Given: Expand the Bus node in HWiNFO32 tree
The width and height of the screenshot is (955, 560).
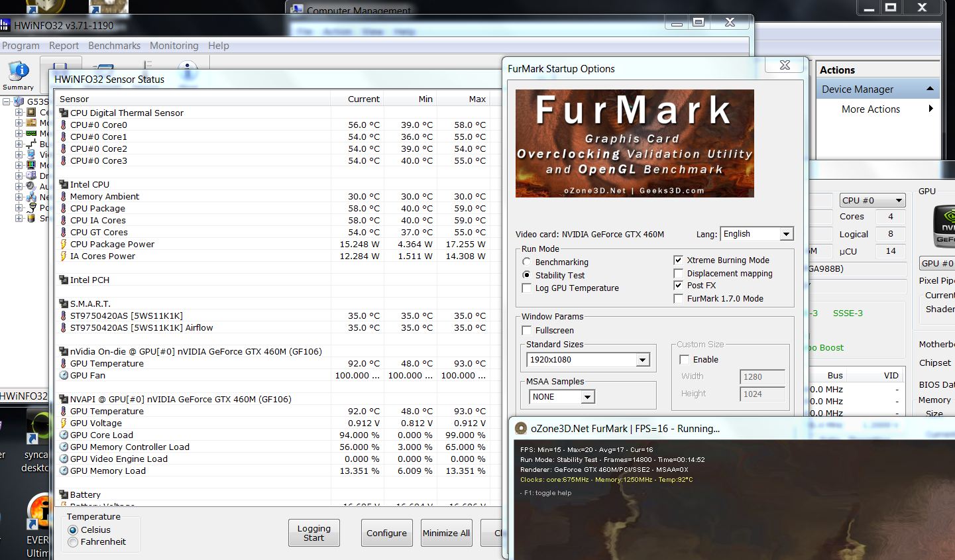Looking at the screenshot, I should coord(19,144).
